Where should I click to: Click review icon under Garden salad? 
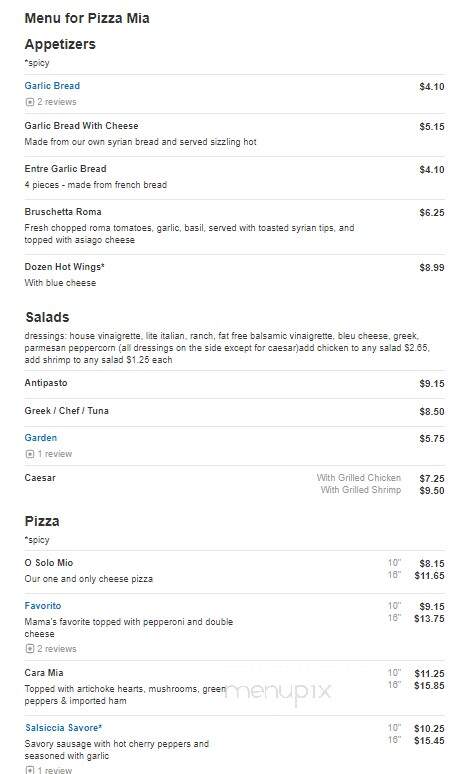pyautogui.click(x=30, y=454)
